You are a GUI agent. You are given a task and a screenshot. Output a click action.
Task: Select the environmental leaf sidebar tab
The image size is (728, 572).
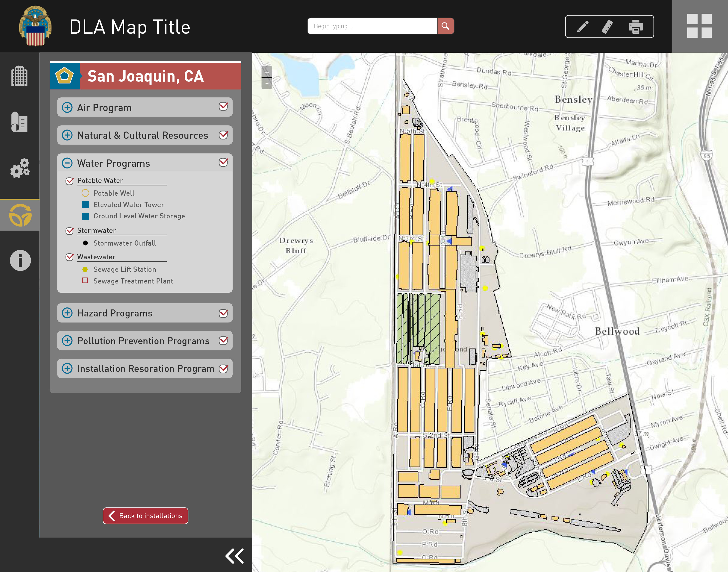pyautogui.click(x=20, y=215)
